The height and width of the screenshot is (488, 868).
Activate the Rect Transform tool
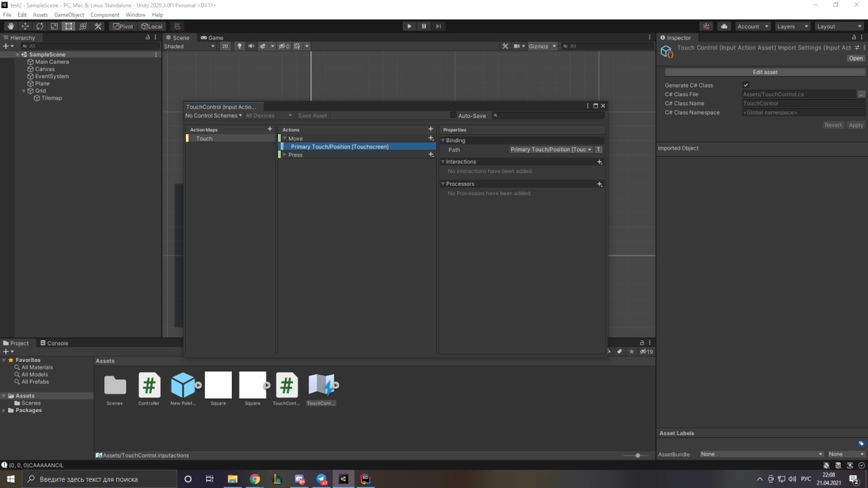click(x=68, y=26)
